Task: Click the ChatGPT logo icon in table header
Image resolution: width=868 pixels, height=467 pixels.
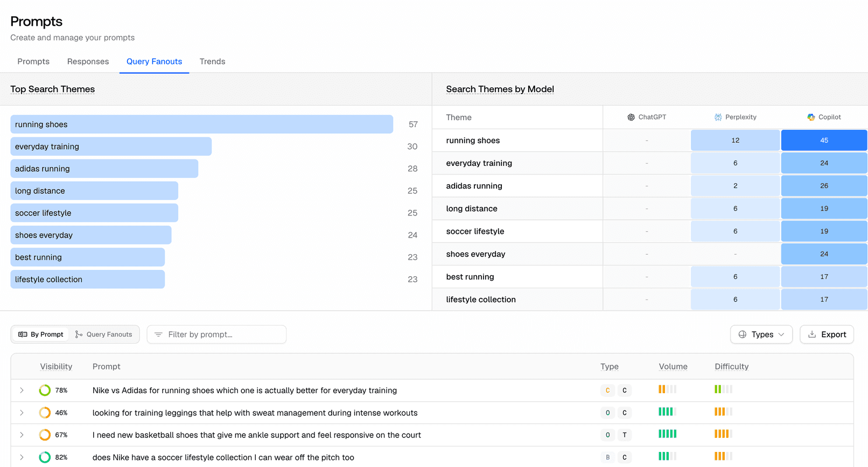Action: coord(631,117)
